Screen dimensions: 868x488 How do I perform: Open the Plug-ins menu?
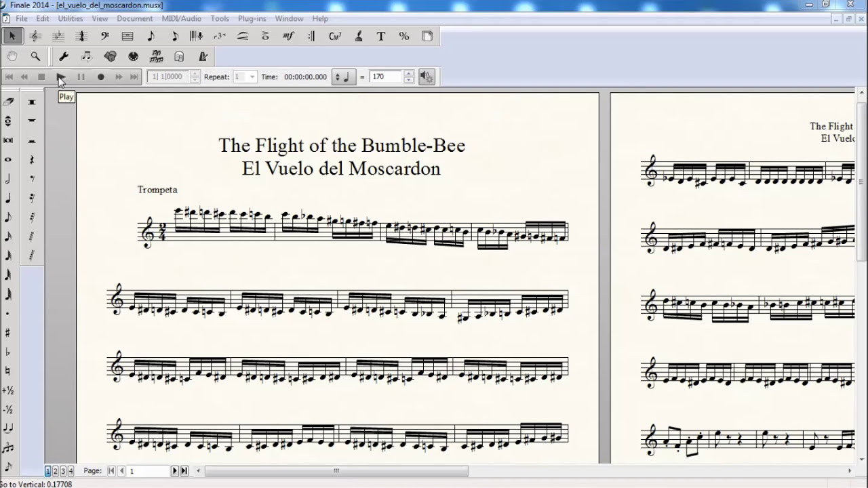[x=252, y=18]
